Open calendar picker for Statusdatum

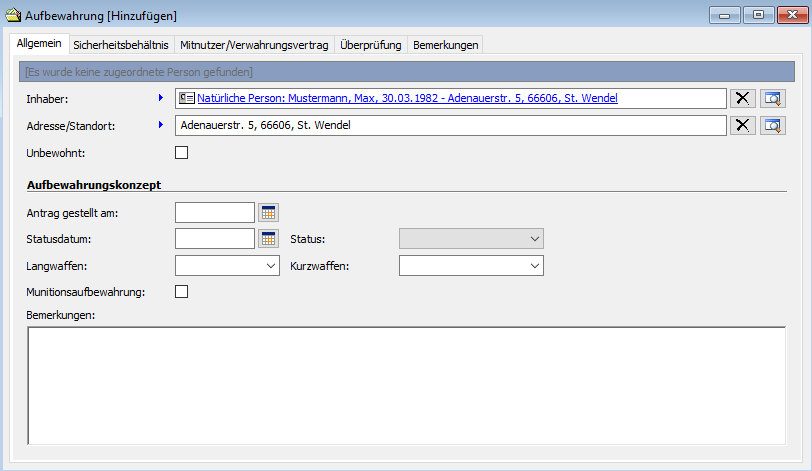tap(268, 239)
